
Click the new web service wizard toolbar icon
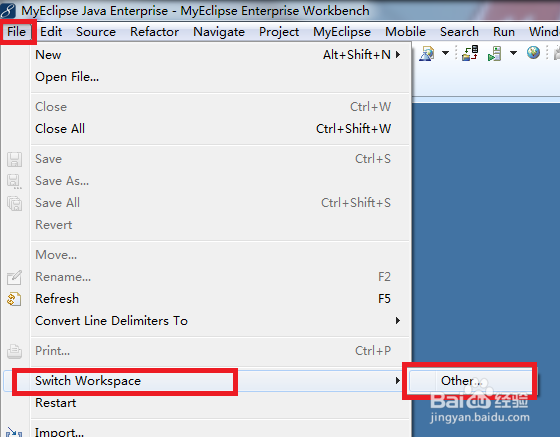point(427,53)
